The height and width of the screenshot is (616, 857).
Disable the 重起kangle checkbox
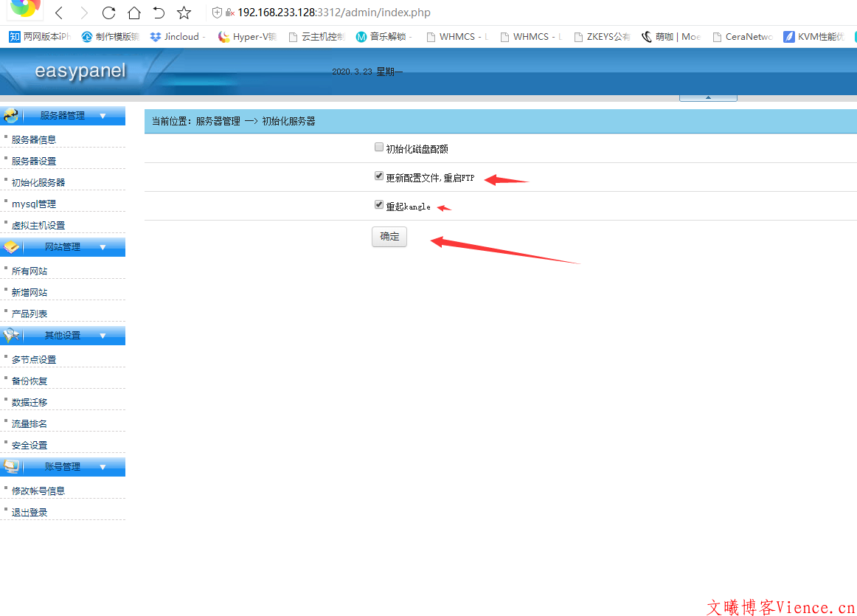pos(378,204)
